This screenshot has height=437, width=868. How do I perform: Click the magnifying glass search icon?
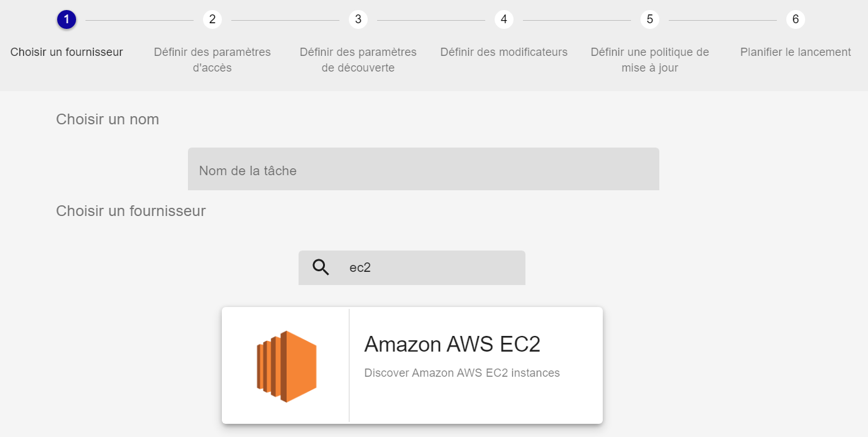coord(321,267)
